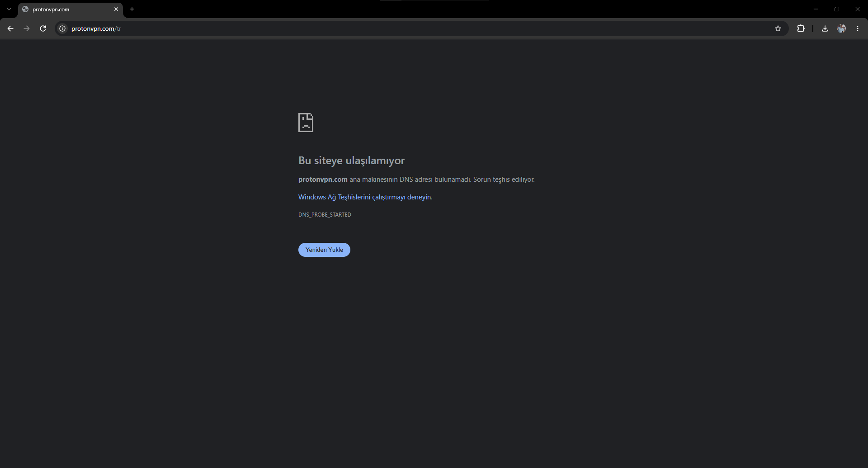Open the profile avatar menu
This screenshot has width=868, height=468.
coord(841,28)
